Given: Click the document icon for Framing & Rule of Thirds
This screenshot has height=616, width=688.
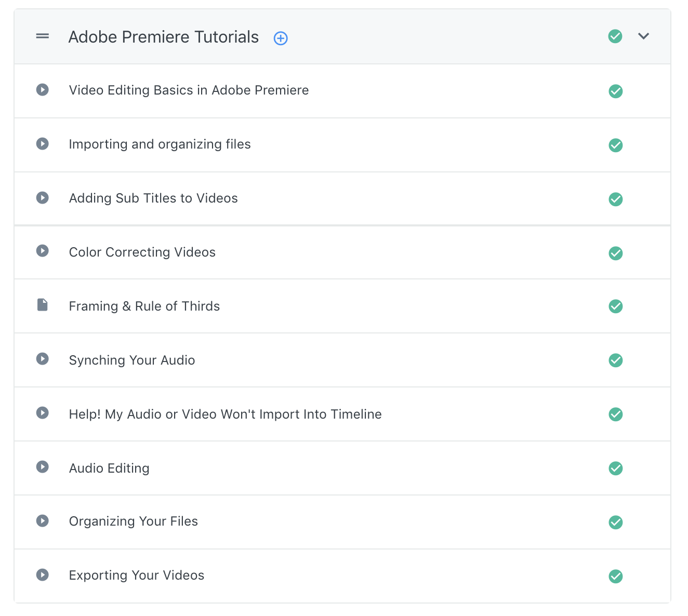Looking at the screenshot, I should pos(43,305).
